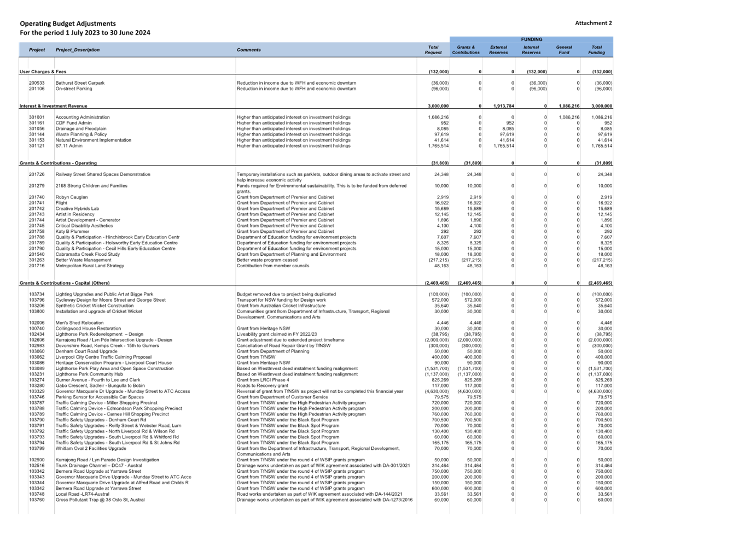Select the "Denham Court Road Upgrade" description

point(86,351)
